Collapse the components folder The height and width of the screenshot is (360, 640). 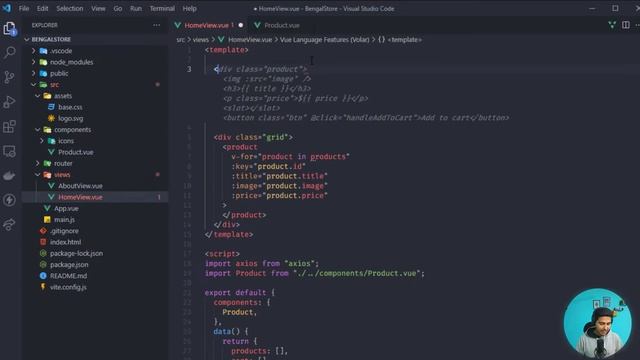tap(72, 129)
